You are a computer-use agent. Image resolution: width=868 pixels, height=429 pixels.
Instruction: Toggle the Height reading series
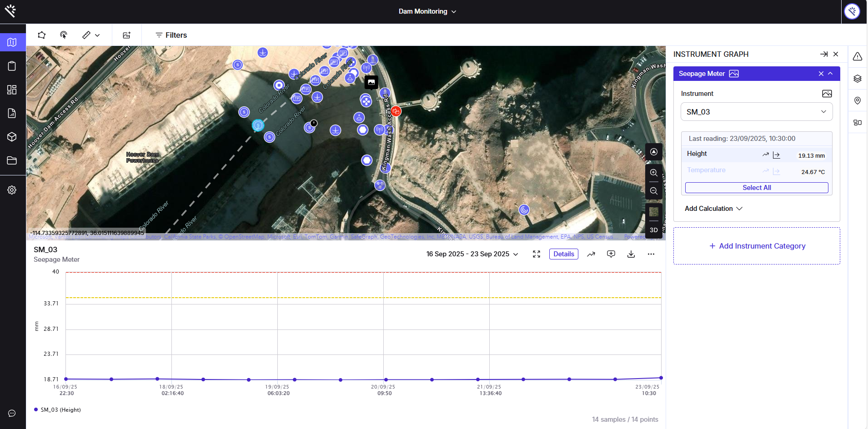coord(697,154)
